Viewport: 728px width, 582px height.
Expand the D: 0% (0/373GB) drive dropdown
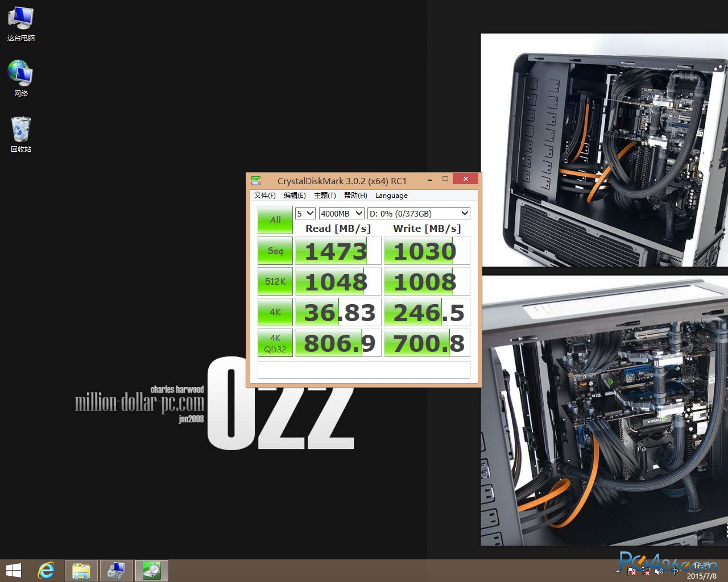[x=419, y=213]
